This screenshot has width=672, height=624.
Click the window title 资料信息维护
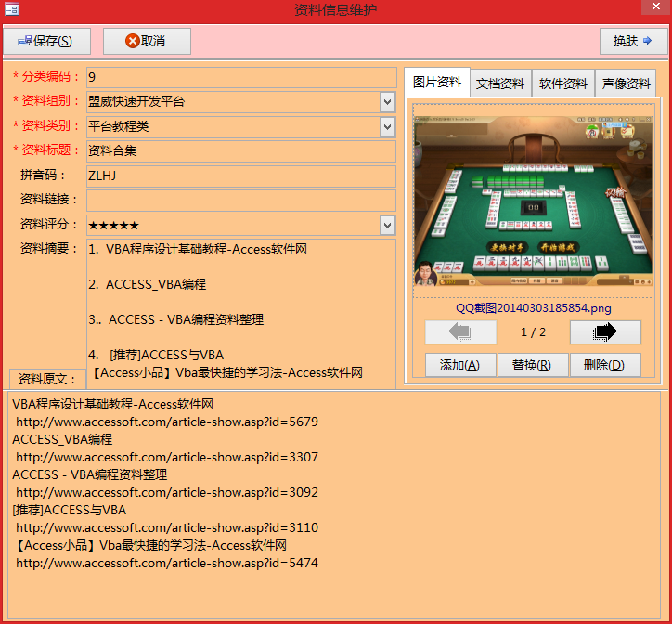click(336, 9)
